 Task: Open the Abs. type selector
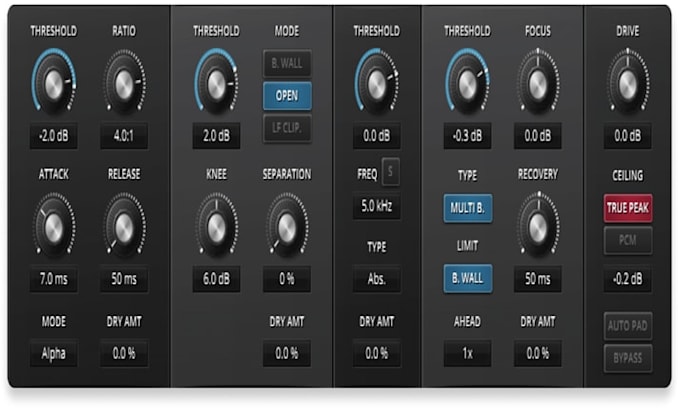click(376, 279)
